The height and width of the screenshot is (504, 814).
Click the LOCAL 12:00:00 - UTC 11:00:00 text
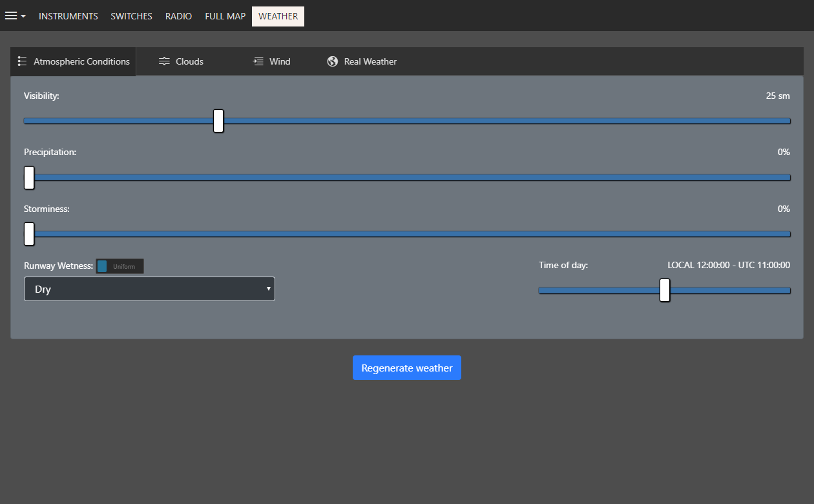click(x=729, y=265)
